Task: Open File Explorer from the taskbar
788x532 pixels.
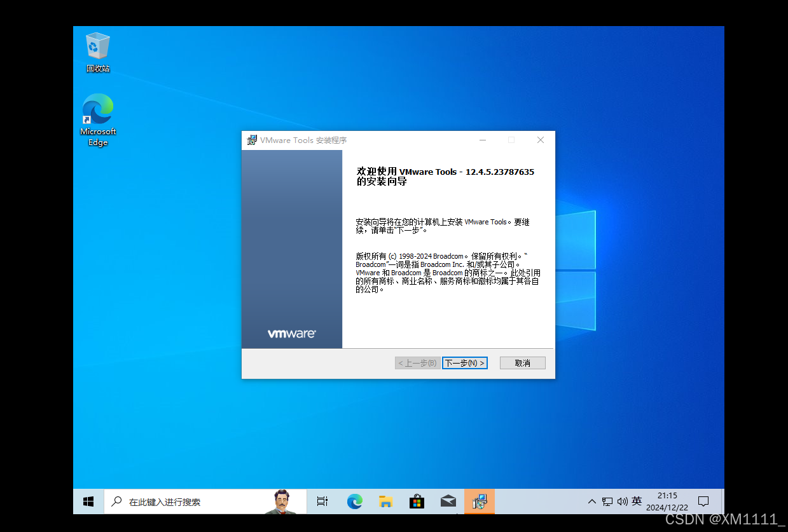Action: pyautogui.click(x=385, y=501)
